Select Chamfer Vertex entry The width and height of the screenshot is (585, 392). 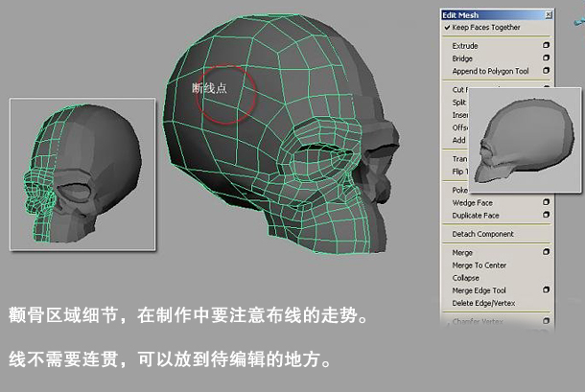(478, 321)
